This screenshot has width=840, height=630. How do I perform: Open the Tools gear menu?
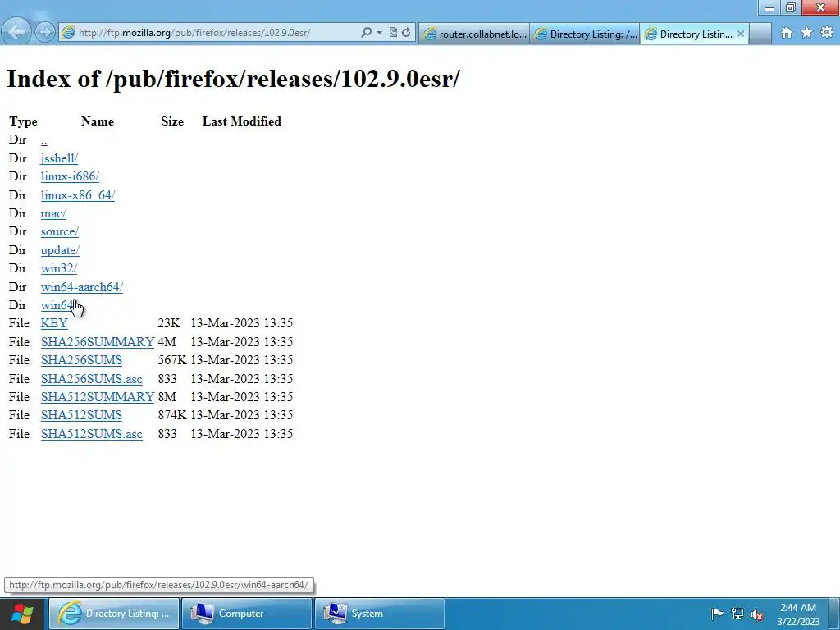pyautogui.click(x=827, y=33)
